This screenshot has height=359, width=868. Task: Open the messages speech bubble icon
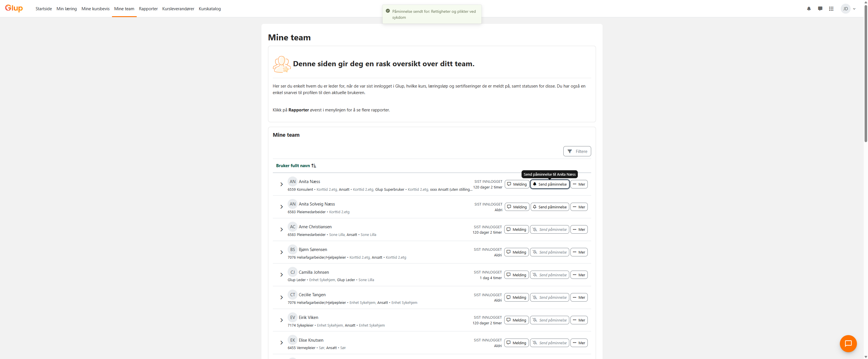point(820,9)
